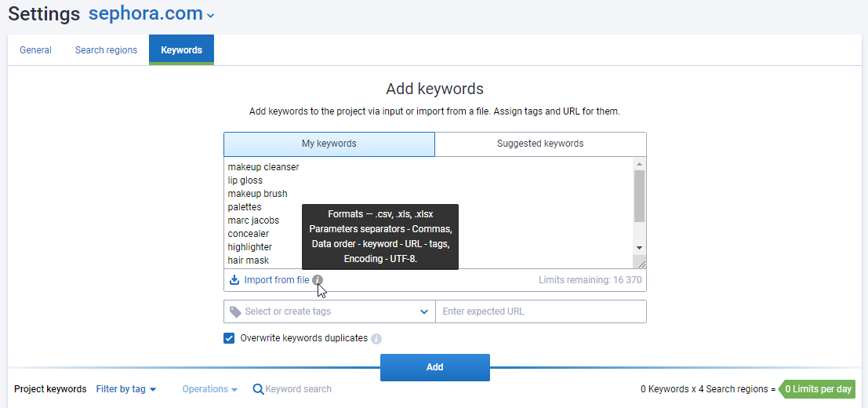Click the tag icon in the tags field

pos(235,311)
